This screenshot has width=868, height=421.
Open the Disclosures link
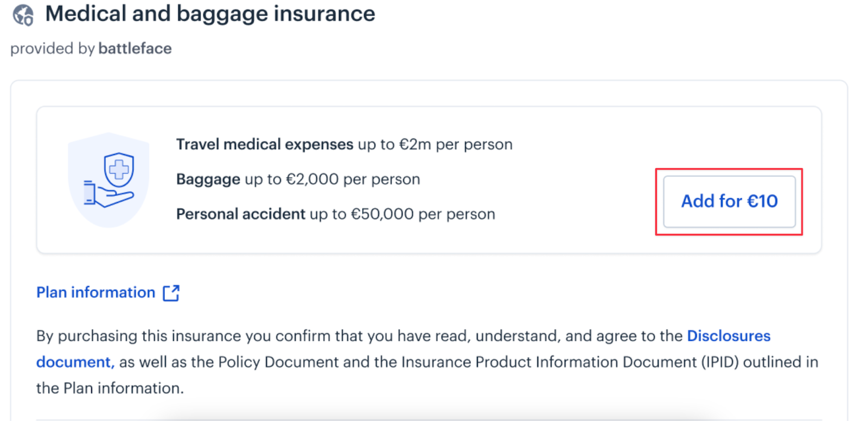(729, 336)
